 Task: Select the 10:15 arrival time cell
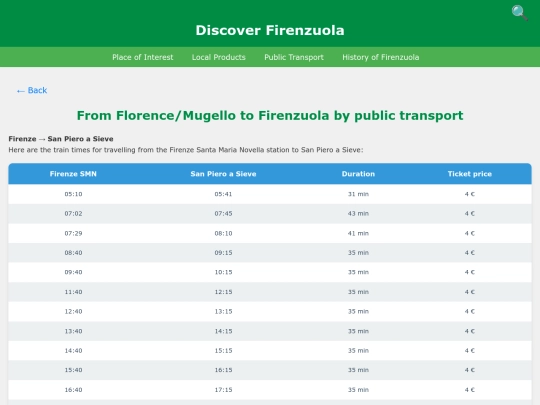click(223, 272)
